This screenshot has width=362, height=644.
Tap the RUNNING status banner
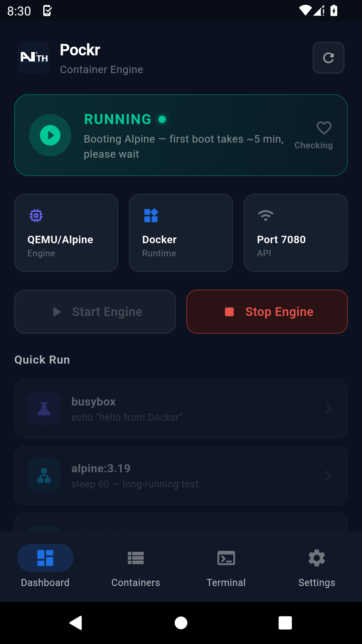coord(181,135)
